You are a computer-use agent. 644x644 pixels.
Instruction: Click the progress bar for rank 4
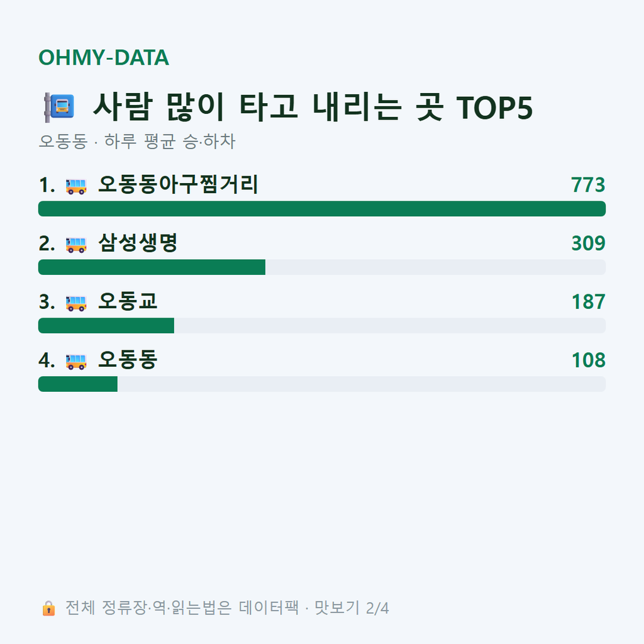pos(322,384)
